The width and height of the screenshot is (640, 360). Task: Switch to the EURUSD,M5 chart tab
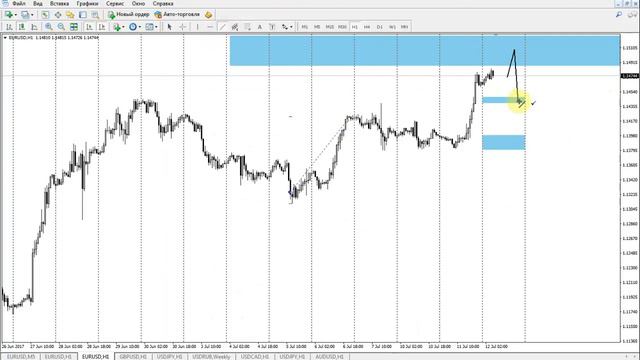[21, 357]
